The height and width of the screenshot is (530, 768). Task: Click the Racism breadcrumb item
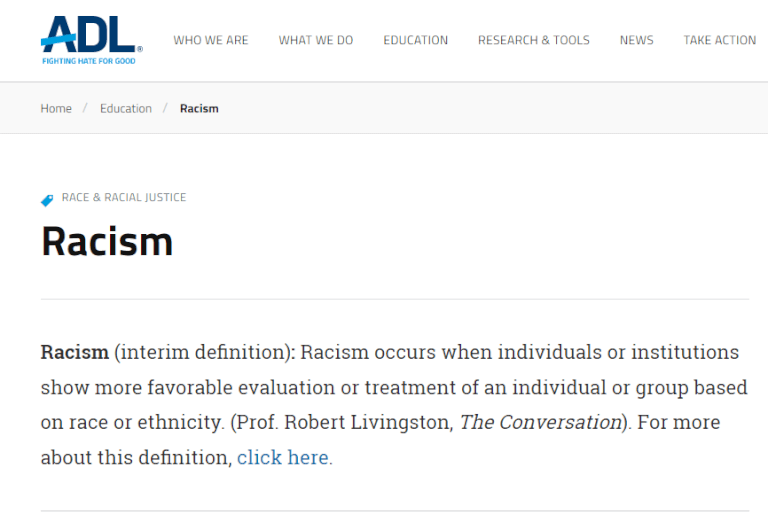[199, 108]
